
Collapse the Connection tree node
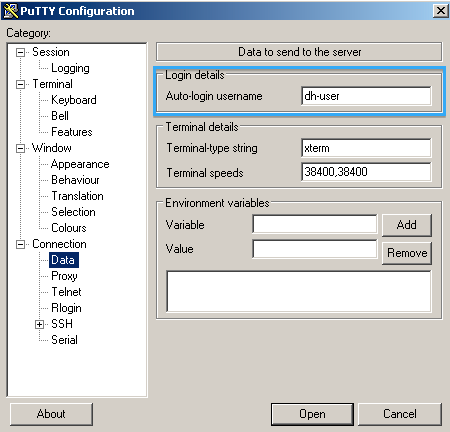pos(21,244)
